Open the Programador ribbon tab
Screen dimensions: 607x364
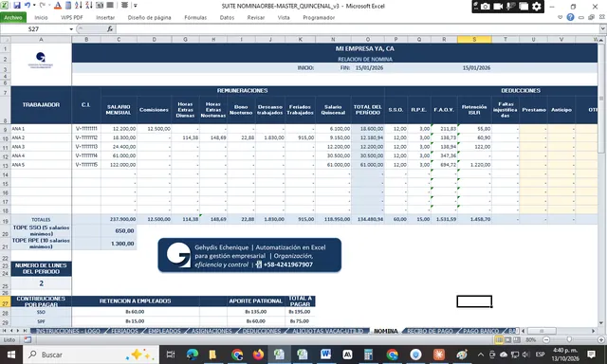[x=319, y=17]
